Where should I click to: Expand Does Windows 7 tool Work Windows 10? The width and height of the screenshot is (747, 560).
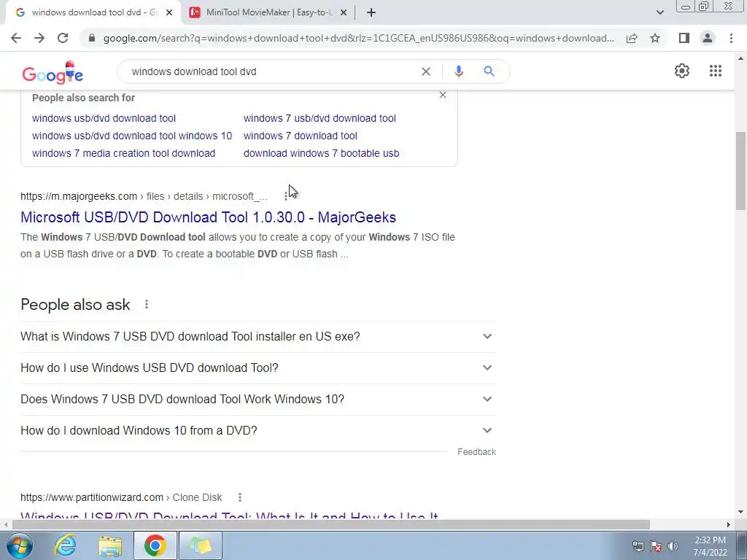coord(258,400)
